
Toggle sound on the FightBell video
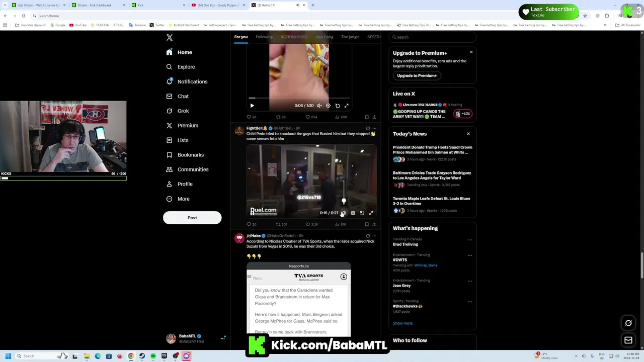click(344, 213)
